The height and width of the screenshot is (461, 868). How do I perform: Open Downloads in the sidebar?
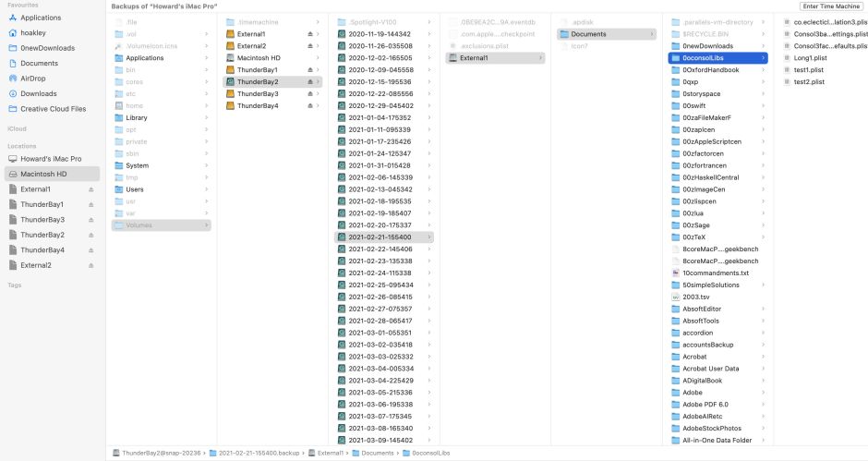(38, 93)
